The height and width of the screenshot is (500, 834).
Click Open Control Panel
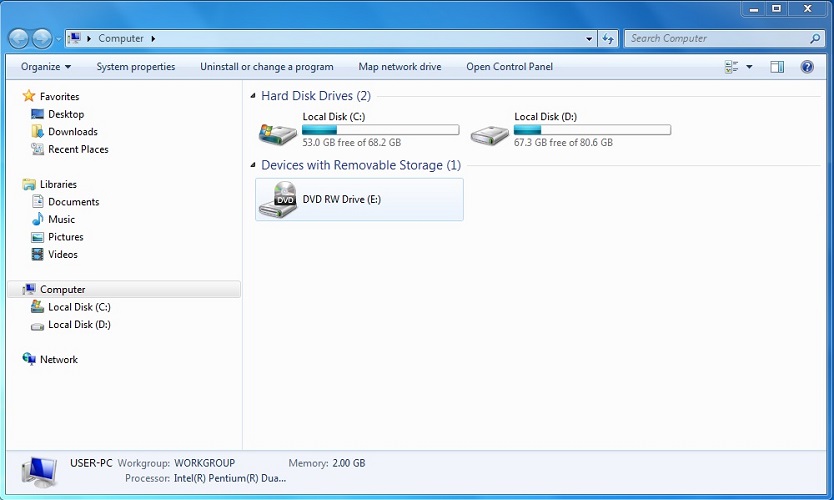coord(509,66)
